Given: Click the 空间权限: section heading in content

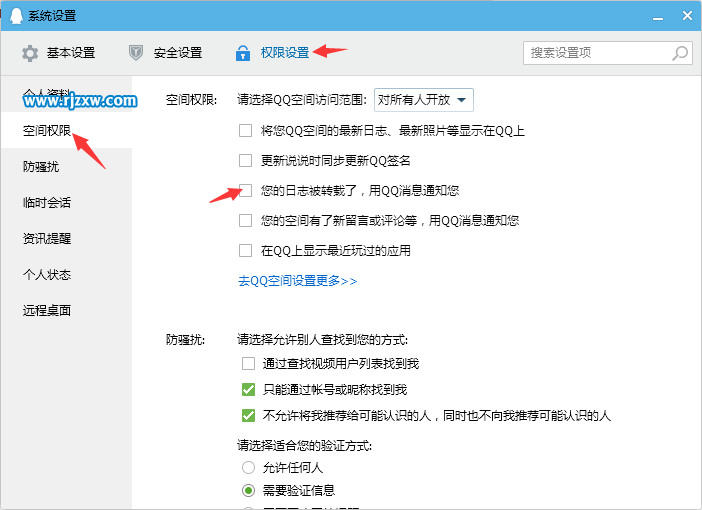Looking at the screenshot, I should (191, 99).
